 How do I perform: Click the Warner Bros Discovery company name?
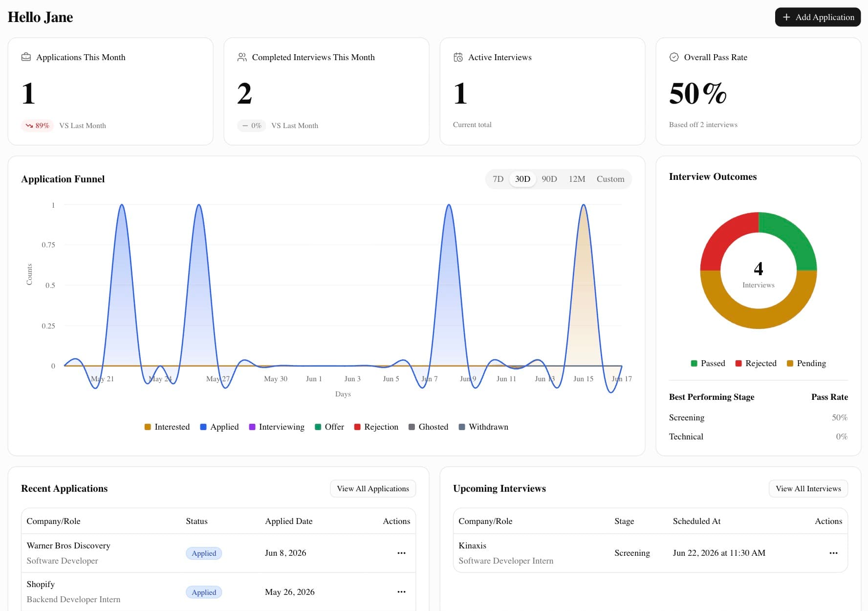click(x=68, y=546)
